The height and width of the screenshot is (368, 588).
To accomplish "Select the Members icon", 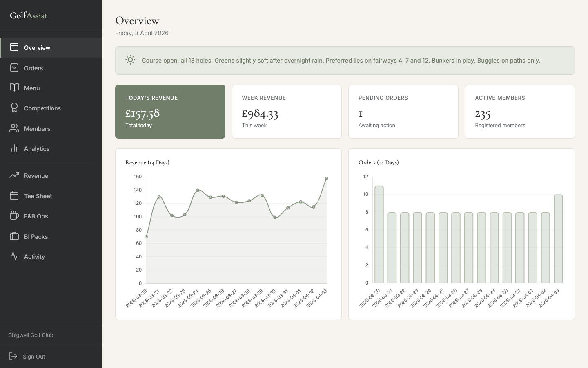I will pos(14,128).
